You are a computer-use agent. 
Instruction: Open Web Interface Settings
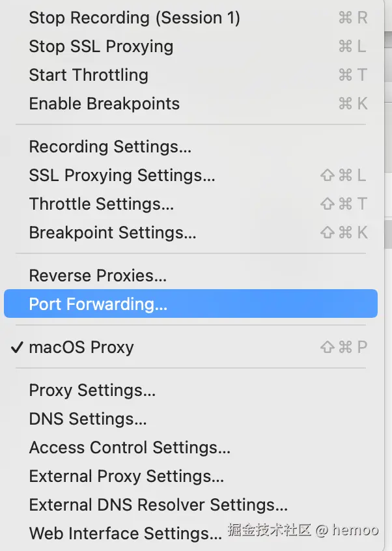(x=125, y=533)
